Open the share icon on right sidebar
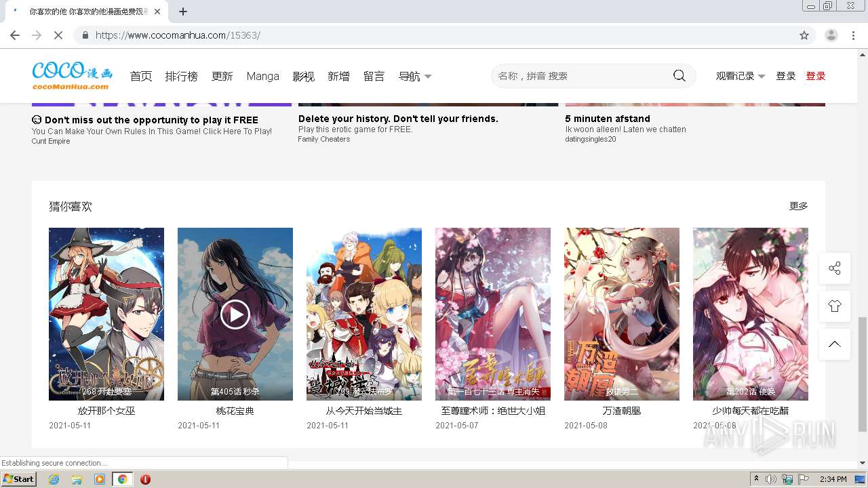 pyautogui.click(x=835, y=268)
